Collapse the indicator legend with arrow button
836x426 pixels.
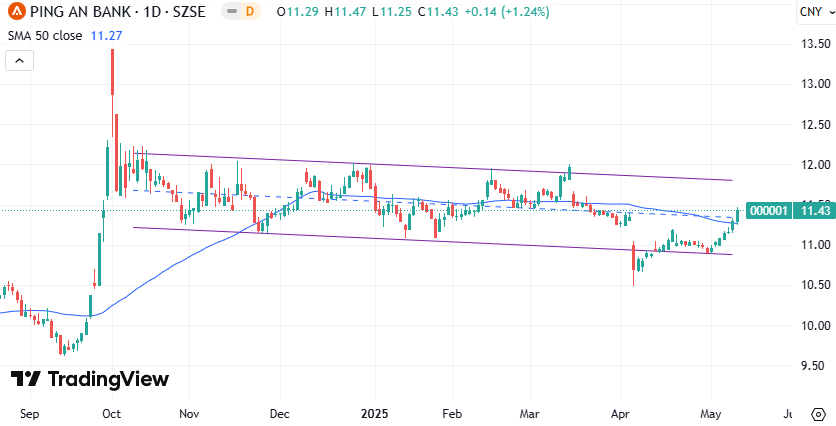[x=20, y=61]
